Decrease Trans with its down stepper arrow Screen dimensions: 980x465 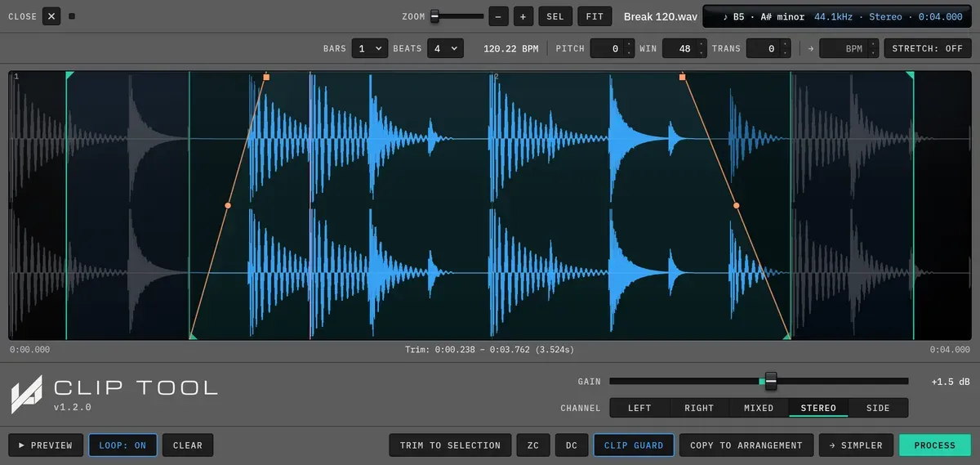point(785,53)
